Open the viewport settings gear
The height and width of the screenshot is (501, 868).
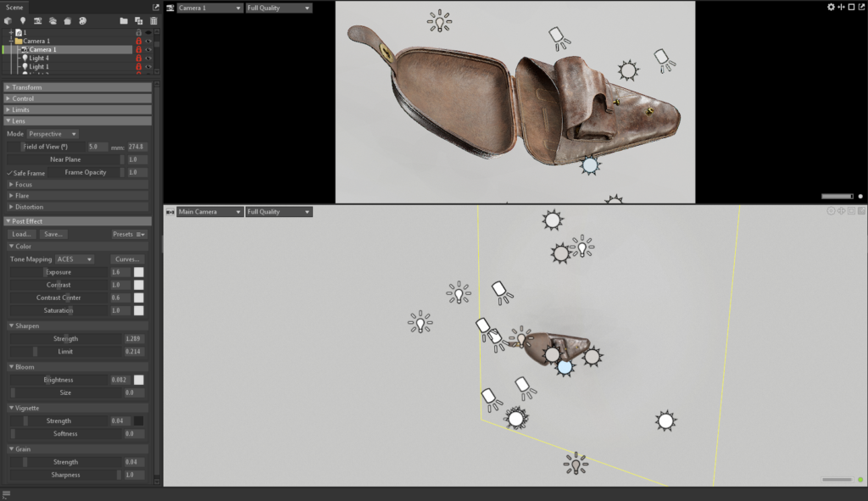[x=831, y=7]
